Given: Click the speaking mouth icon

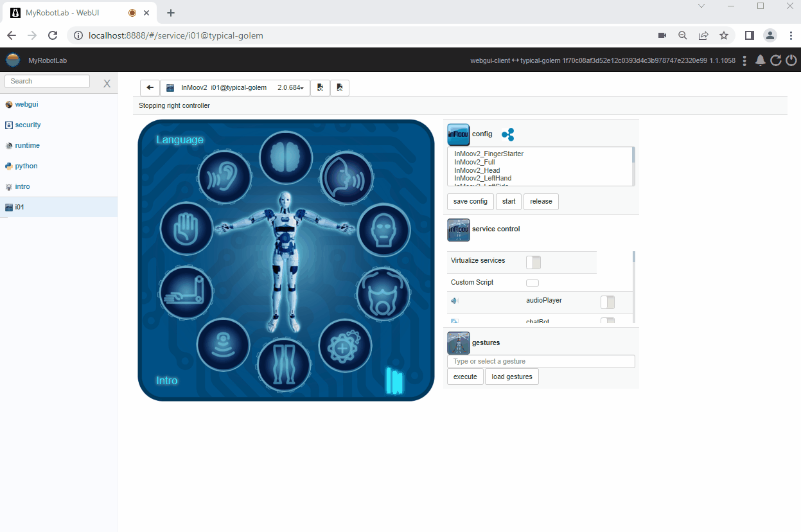Looking at the screenshot, I should (347, 178).
